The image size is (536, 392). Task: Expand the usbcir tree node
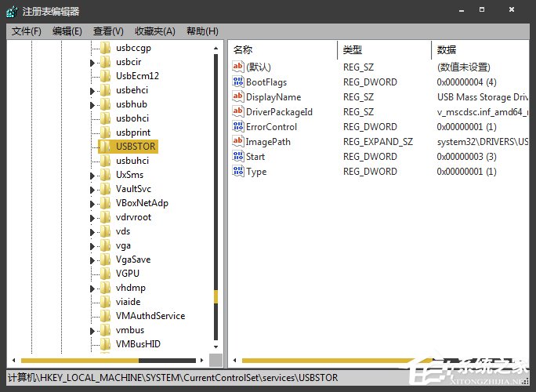pos(92,63)
